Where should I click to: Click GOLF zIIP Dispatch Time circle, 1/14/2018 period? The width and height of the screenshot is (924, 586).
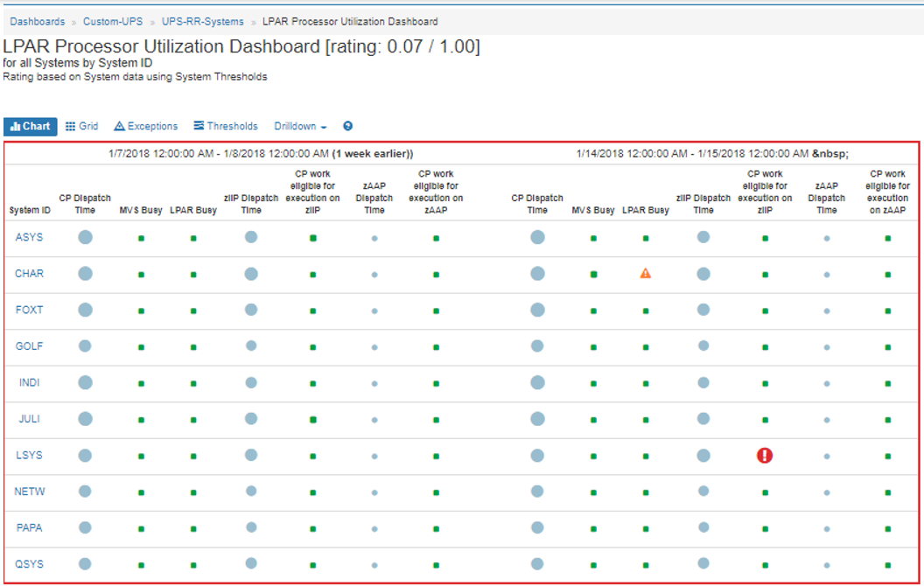tap(703, 345)
